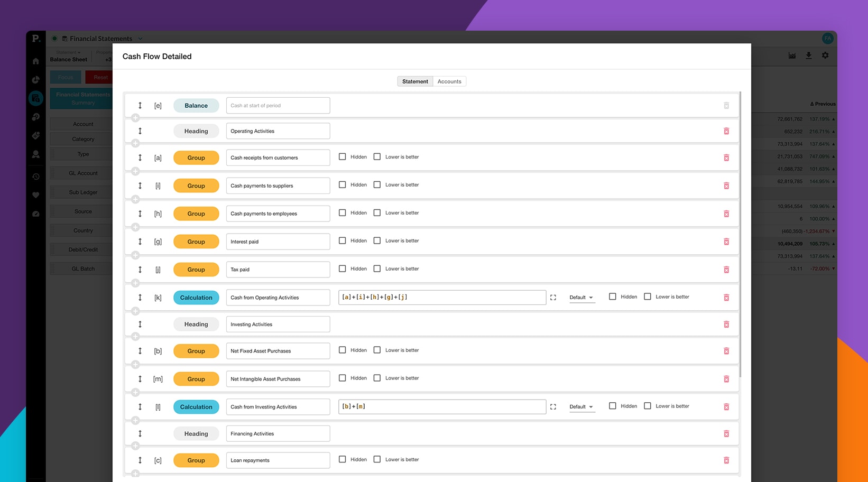Select the Statement tab
This screenshot has height=482, width=868.
click(415, 81)
